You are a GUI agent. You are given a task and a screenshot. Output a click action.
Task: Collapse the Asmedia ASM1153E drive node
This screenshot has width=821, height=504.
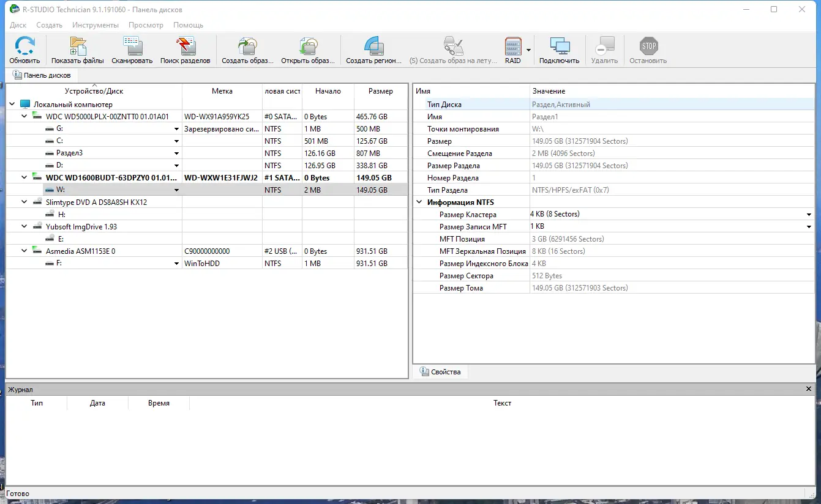(x=24, y=251)
